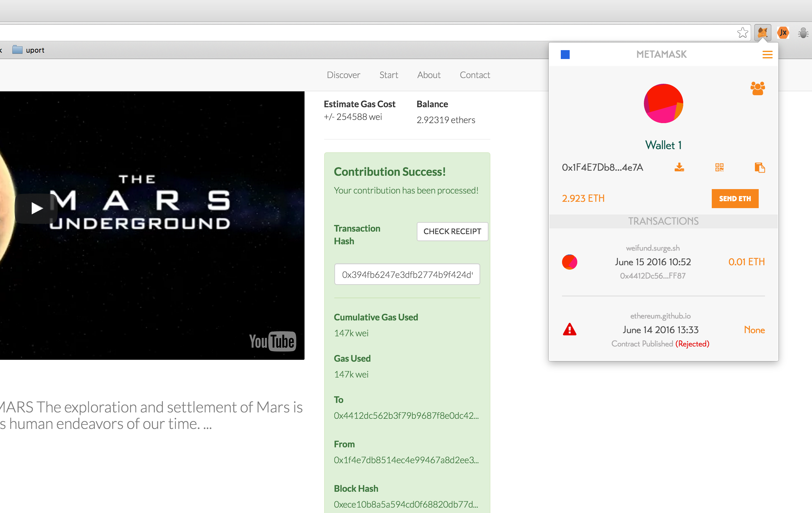This screenshot has width=812, height=513.
Task: Open the Contact nav item
Action: coord(475,75)
